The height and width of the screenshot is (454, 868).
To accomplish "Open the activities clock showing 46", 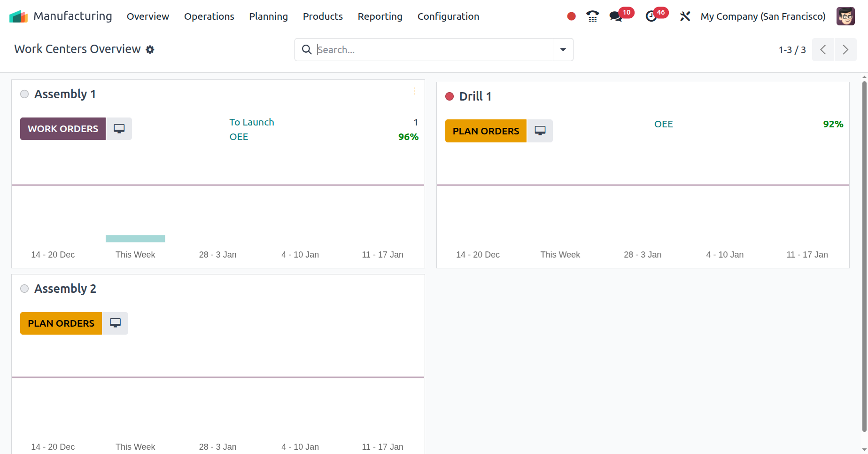I will pos(652,16).
